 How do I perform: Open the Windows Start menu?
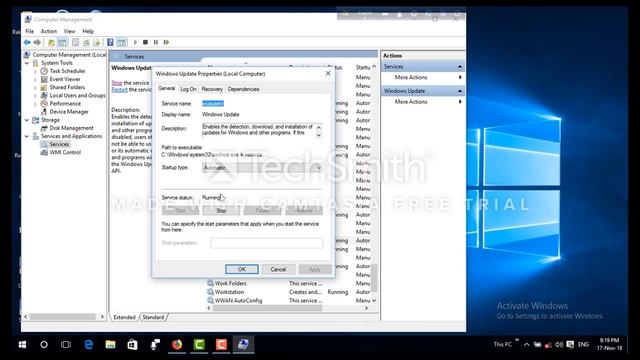(22, 345)
